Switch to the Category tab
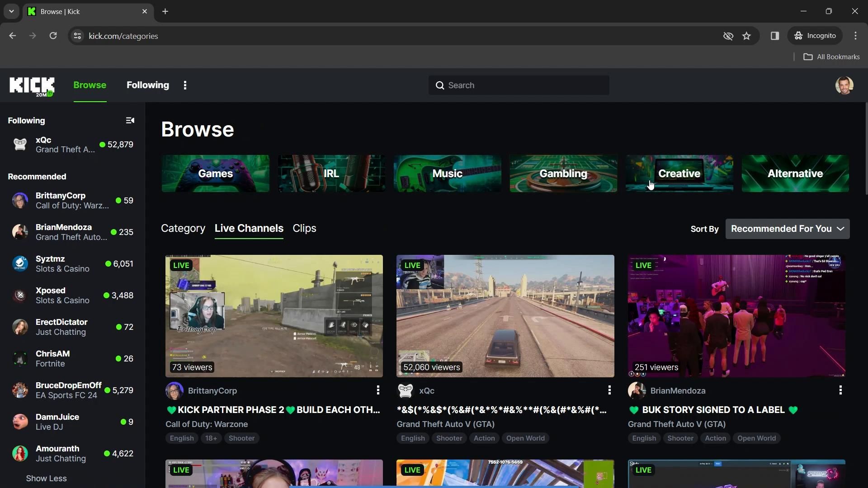 pos(183,229)
